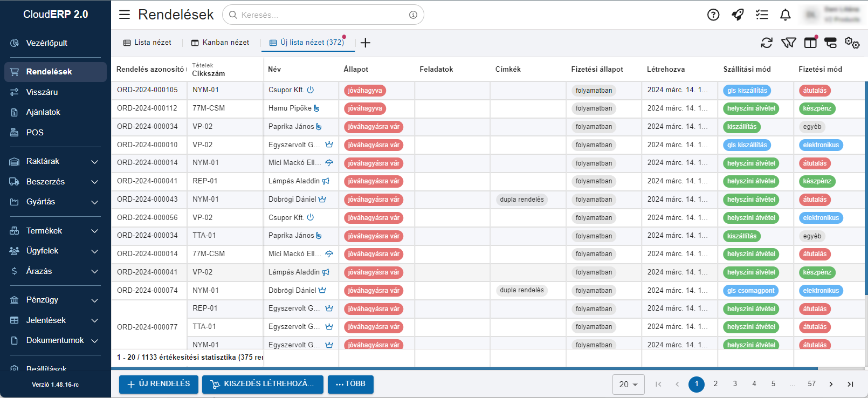Click the rocket icon in top bar
Viewport: 868px width, 398px height.
click(x=738, y=15)
